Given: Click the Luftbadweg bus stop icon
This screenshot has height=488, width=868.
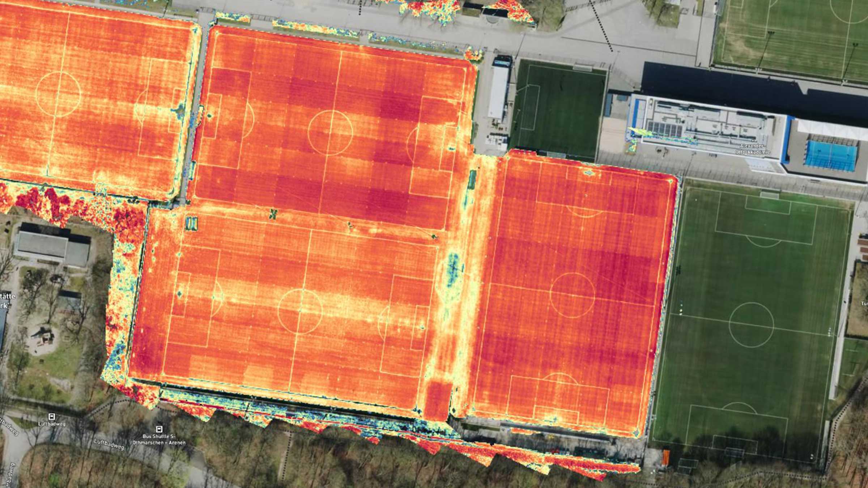Looking at the screenshot, I should tap(51, 416).
